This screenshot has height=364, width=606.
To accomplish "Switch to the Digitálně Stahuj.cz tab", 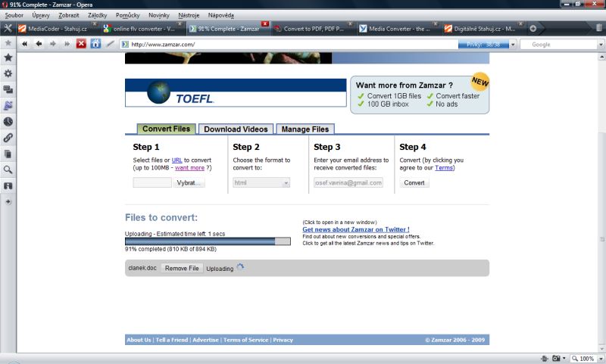I will click(483, 29).
